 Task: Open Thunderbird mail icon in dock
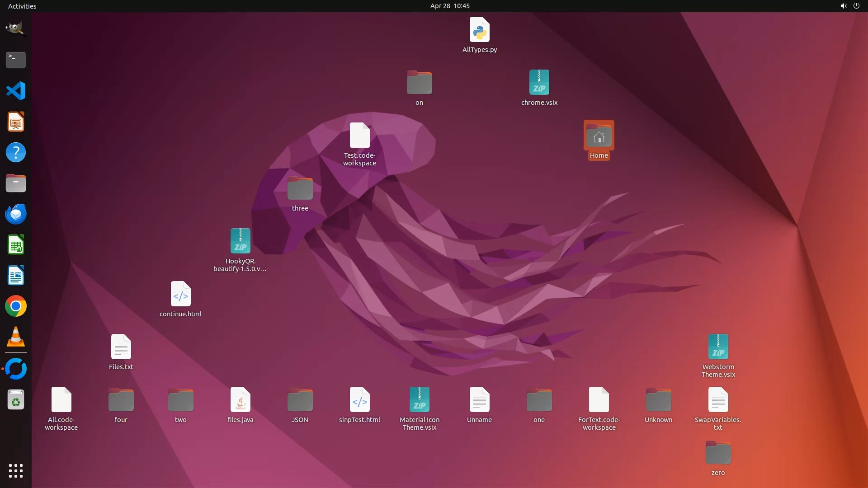point(16,214)
